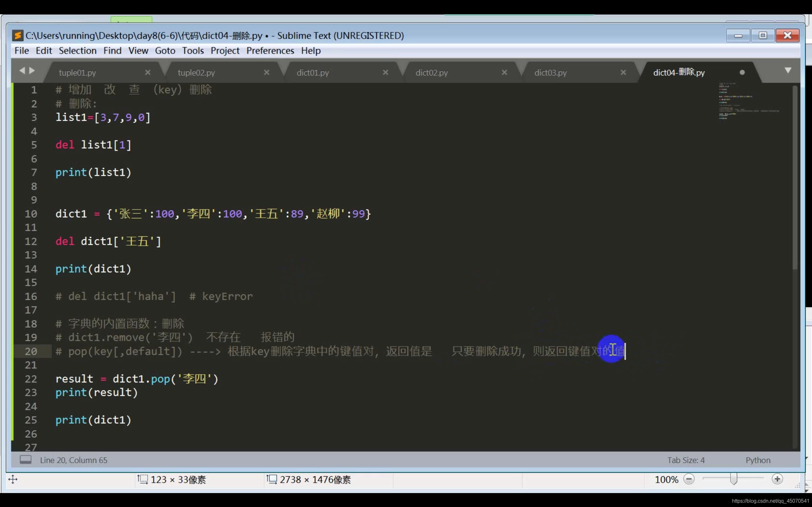The image size is (812, 507).
Task: Close the tuple01.py tab
Action: (x=147, y=73)
